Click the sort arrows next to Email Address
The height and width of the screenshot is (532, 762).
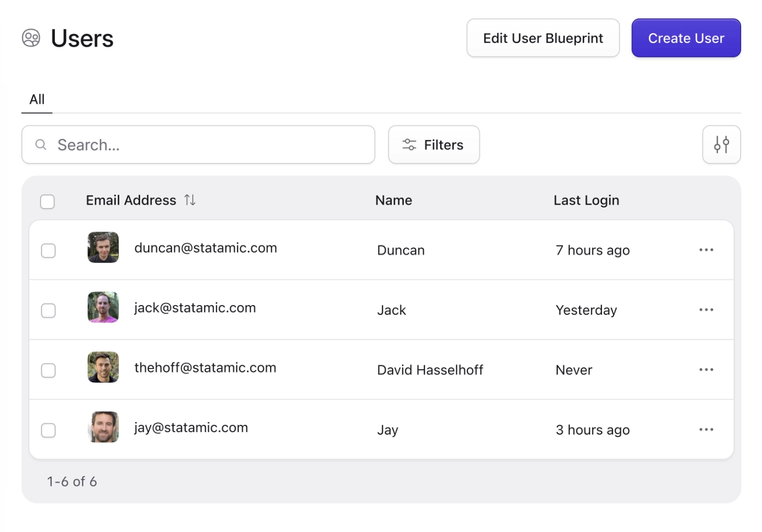pos(190,200)
